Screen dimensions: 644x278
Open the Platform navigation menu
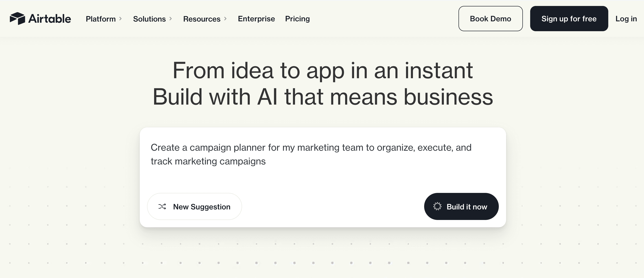[101, 19]
